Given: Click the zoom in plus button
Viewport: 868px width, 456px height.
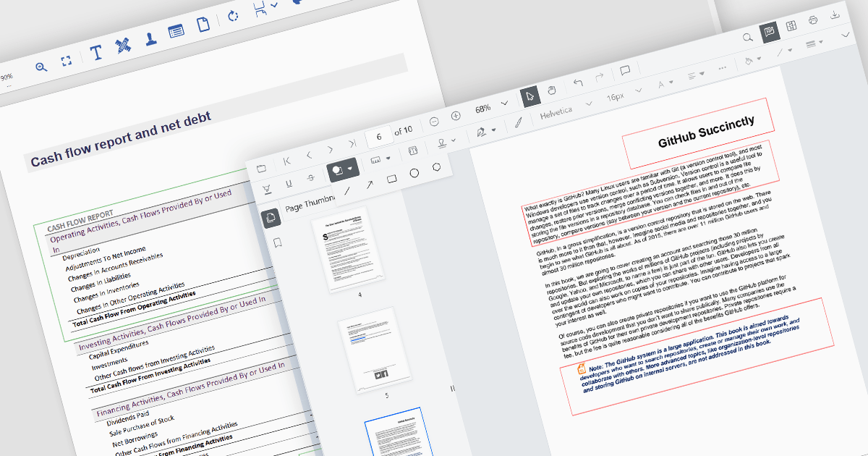Looking at the screenshot, I should click(456, 117).
